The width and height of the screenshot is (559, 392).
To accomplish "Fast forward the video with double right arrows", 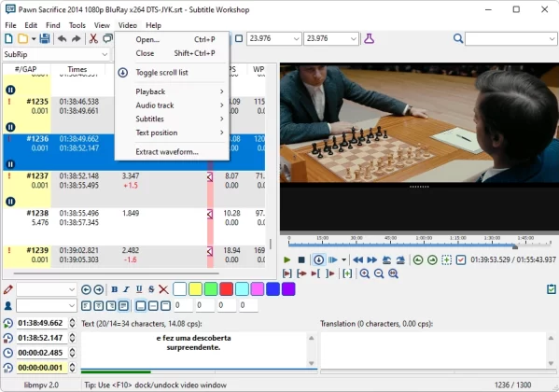I will pos(371,259).
